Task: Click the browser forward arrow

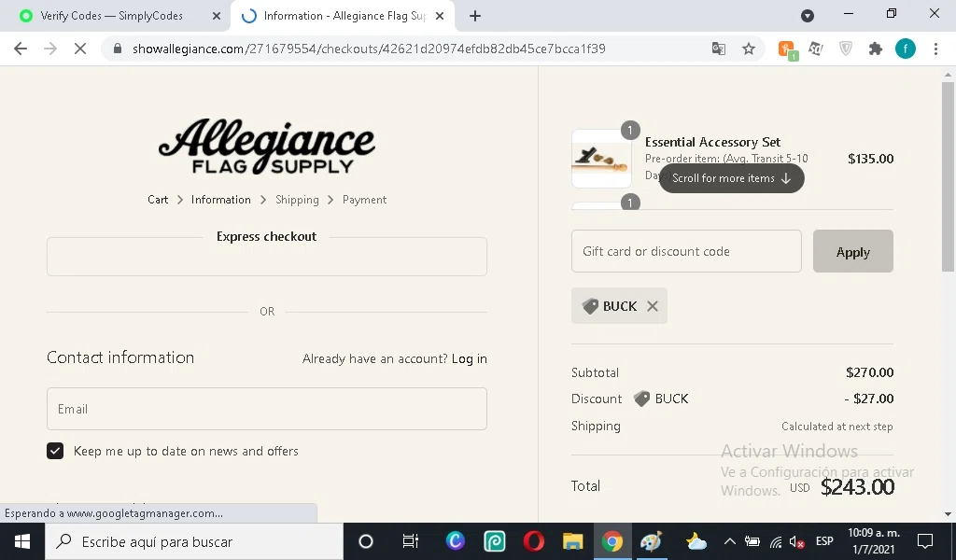Action: 50,49
